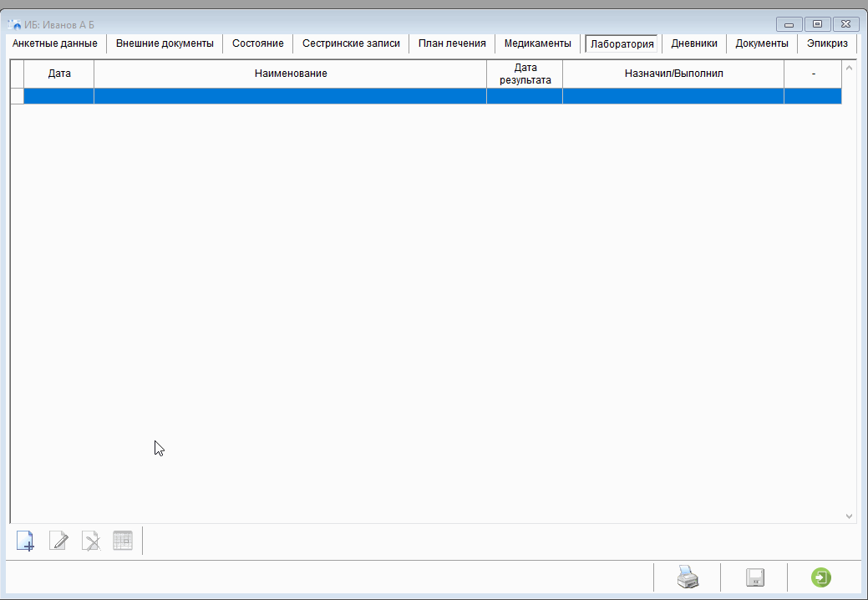The height and width of the screenshot is (600, 868).
Task: Select the Эпикриз tab
Action: (x=827, y=43)
